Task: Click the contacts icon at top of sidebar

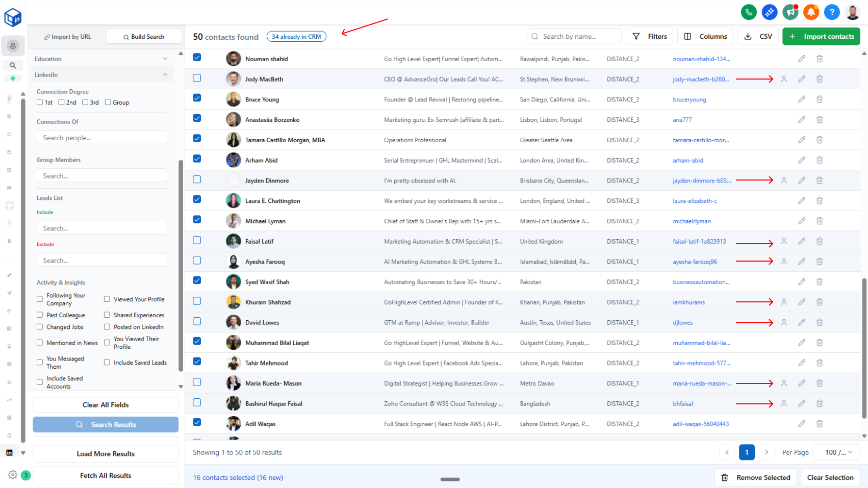Action: click(x=13, y=45)
